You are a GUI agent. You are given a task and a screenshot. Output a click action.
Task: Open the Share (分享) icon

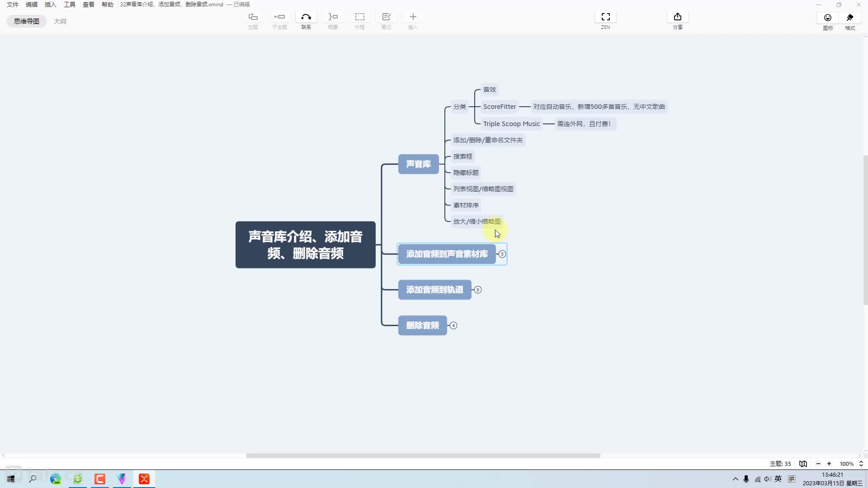pos(677,17)
